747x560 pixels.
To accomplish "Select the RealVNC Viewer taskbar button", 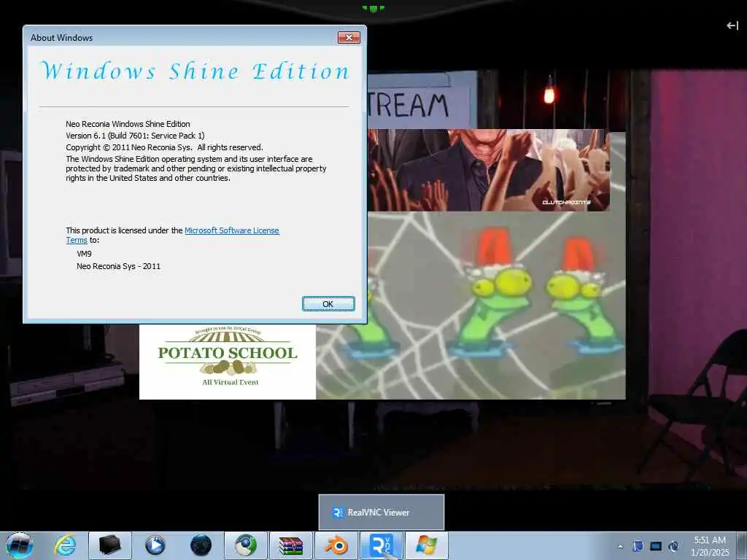I will tap(382, 545).
